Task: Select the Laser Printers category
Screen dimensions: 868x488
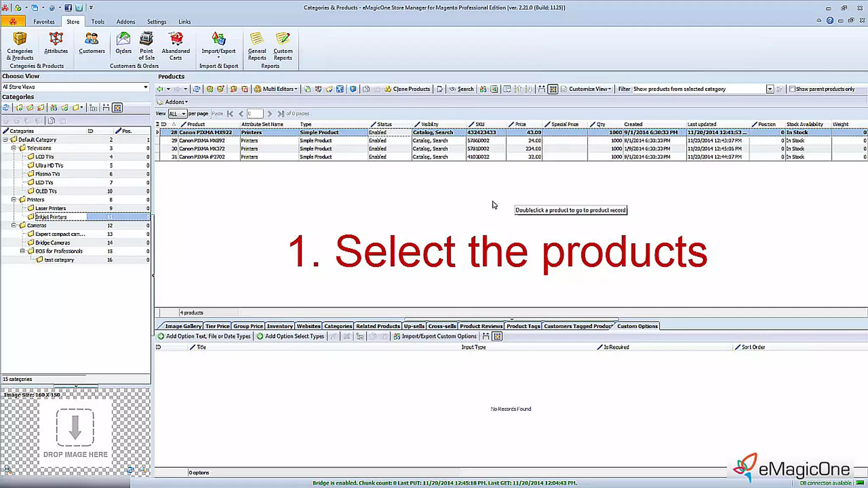Action: click(x=50, y=208)
